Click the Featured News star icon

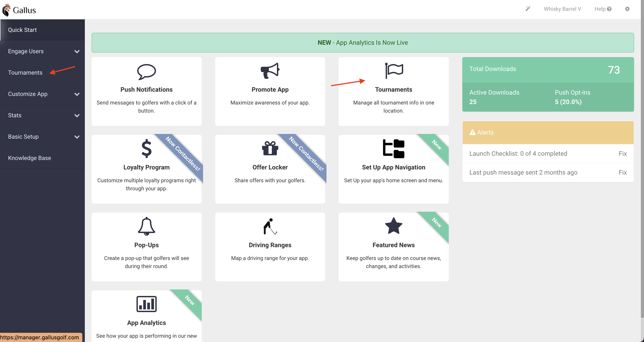tap(394, 226)
